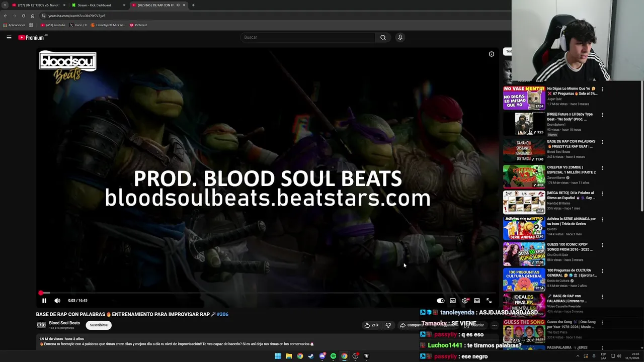644x362 pixels.
Task: Open the Crunchyroll bookmark
Action: point(108,25)
